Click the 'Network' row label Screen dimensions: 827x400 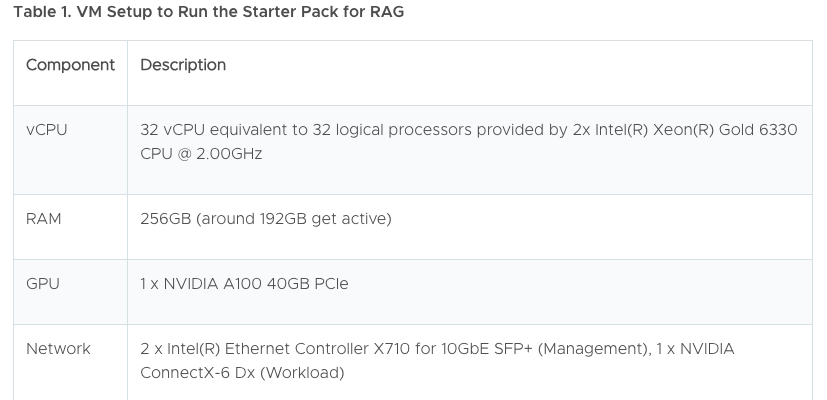pyautogui.click(x=58, y=349)
